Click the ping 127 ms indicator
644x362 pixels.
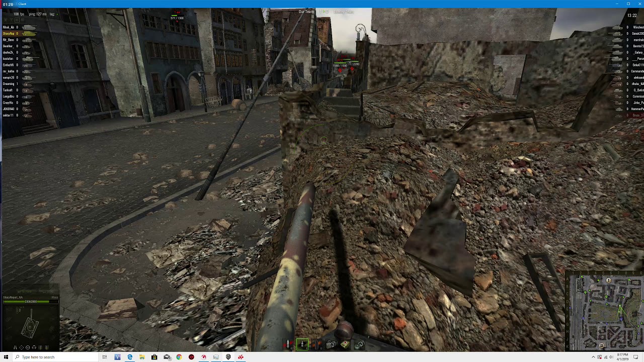(x=37, y=14)
